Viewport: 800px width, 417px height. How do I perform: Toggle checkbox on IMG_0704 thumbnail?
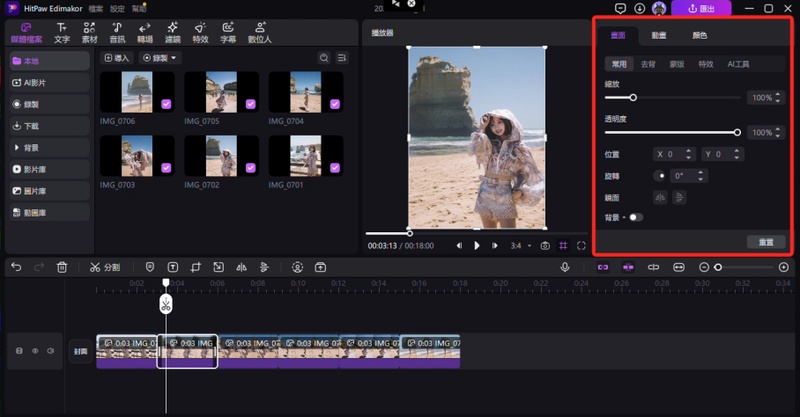click(x=335, y=104)
